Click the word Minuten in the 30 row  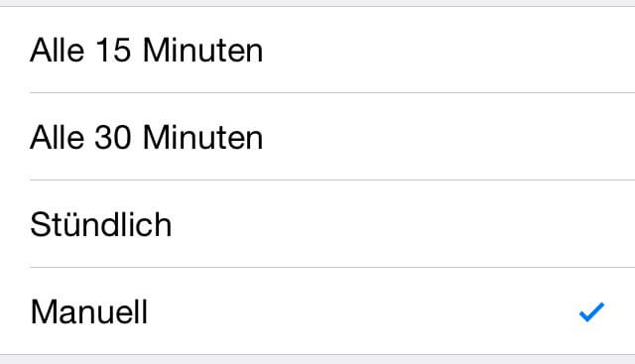(x=203, y=137)
